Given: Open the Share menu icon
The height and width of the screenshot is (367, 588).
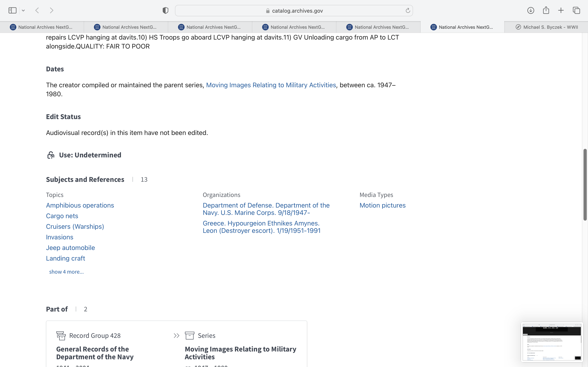Looking at the screenshot, I should pos(546,10).
